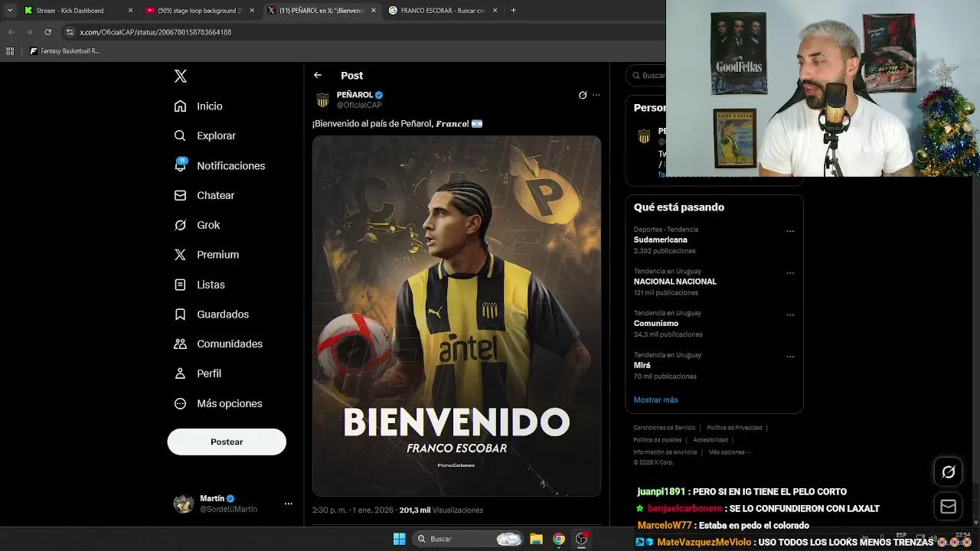Click the browser address bar URL
The image size is (980, 551).
point(155,32)
